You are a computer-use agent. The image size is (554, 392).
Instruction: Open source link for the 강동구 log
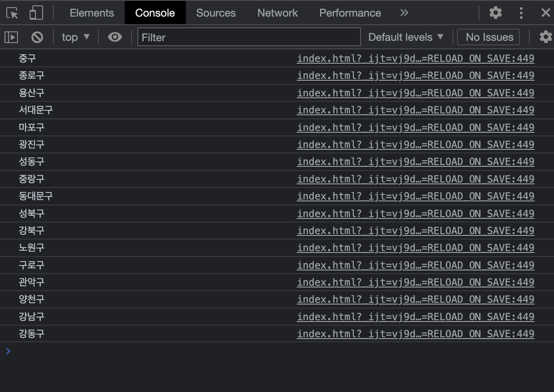(416, 334)
